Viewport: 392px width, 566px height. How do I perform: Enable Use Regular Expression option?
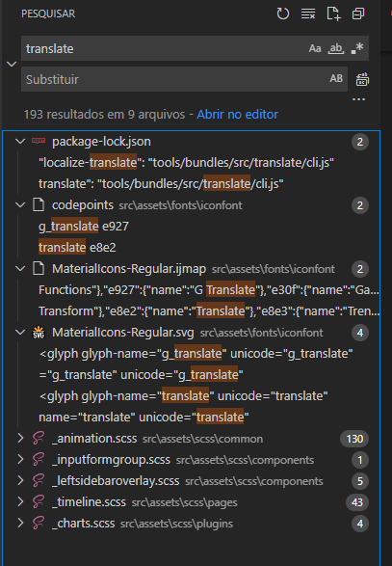coord(357,48)
